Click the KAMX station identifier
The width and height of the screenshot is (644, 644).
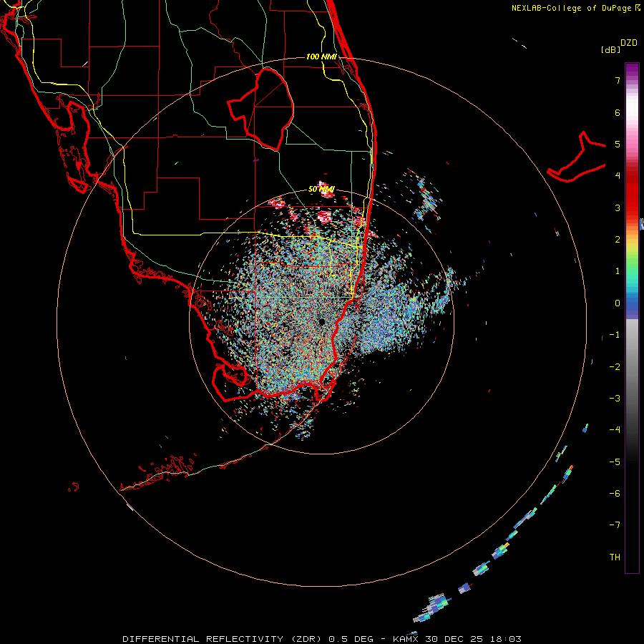point(406,639)
